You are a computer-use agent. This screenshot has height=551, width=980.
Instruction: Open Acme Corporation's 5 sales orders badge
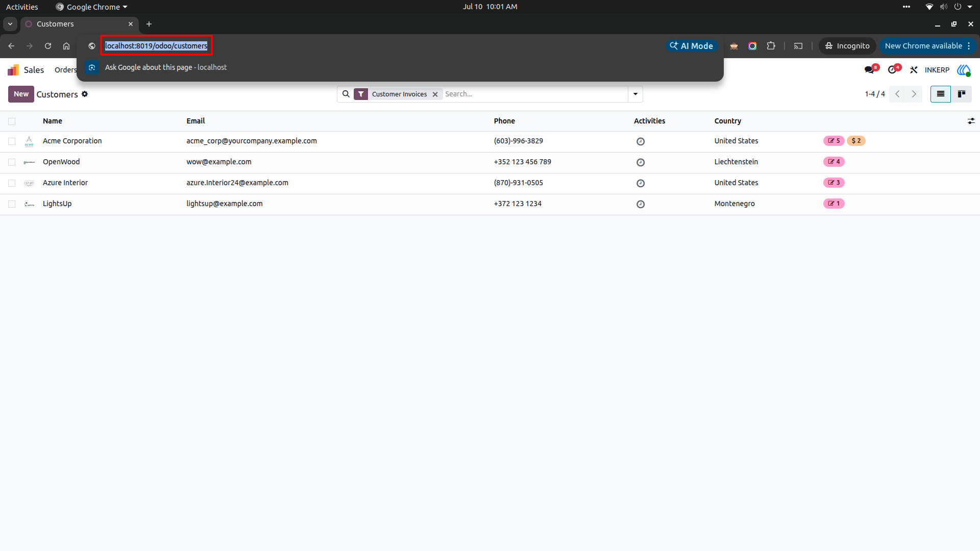pyautogui.click(x=834, y=141)
